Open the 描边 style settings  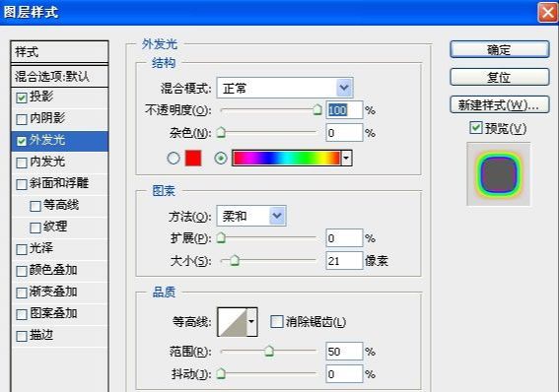pyautogui.click(x=41, y=335)
